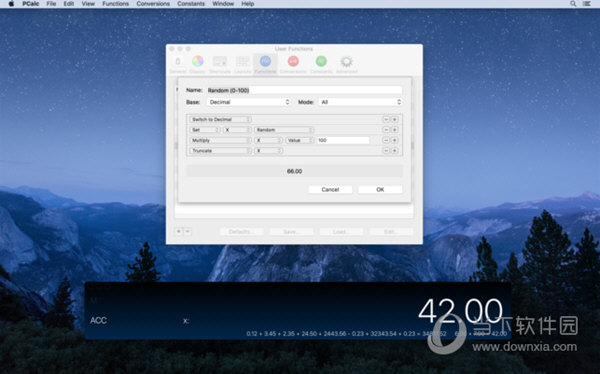This screenshot has width=600, height=374.
Task: Select the General preferences icon
Action: [178, 61]
